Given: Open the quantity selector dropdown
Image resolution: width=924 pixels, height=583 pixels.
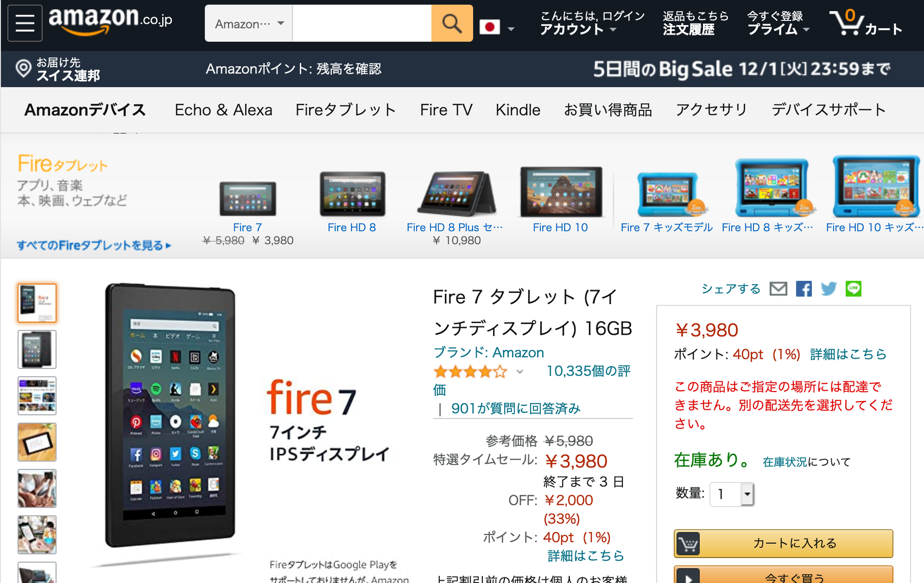Looking at the screenshot, I should pos(732,495).
